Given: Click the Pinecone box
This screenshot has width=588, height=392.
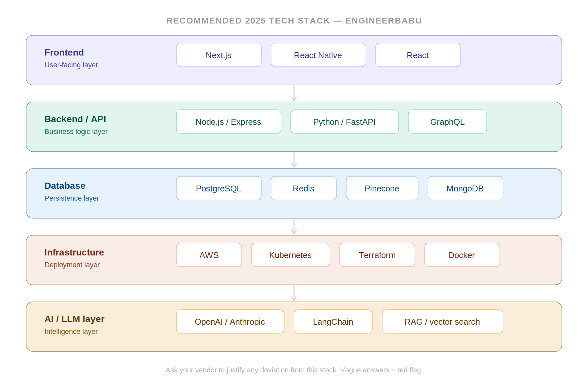Looking at the screenshot, I should (382, 188).
